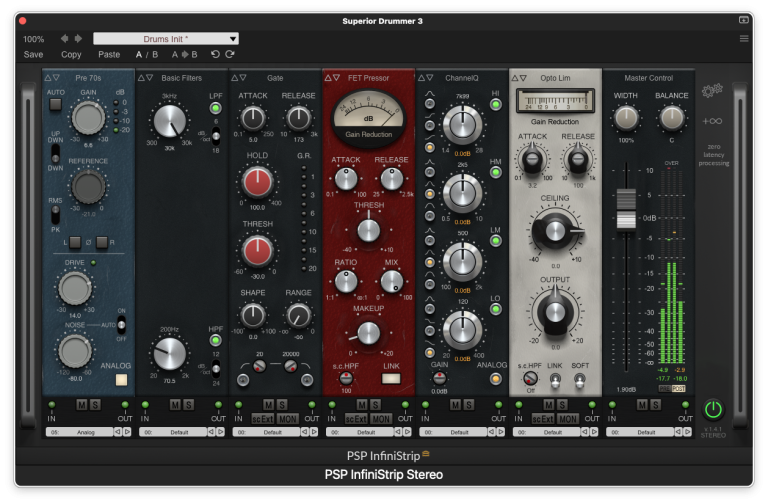768x504 pixels.
Task: Click Save in the preset bar
Action: click(x=33, y=54)
